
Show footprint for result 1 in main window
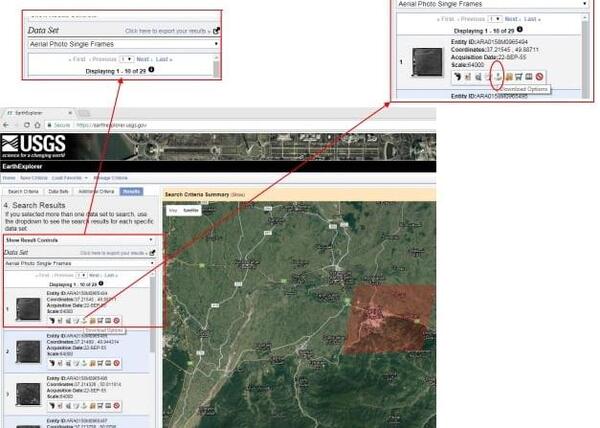pos(52,321)
